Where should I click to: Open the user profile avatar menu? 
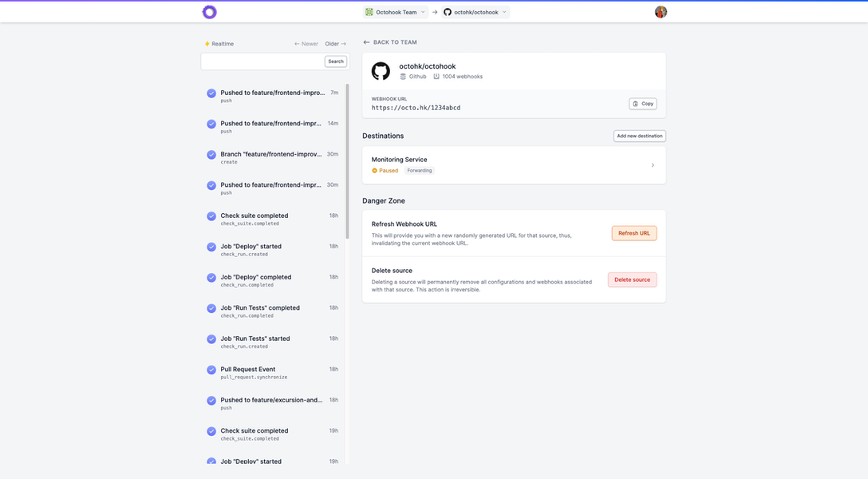(660, 11)
